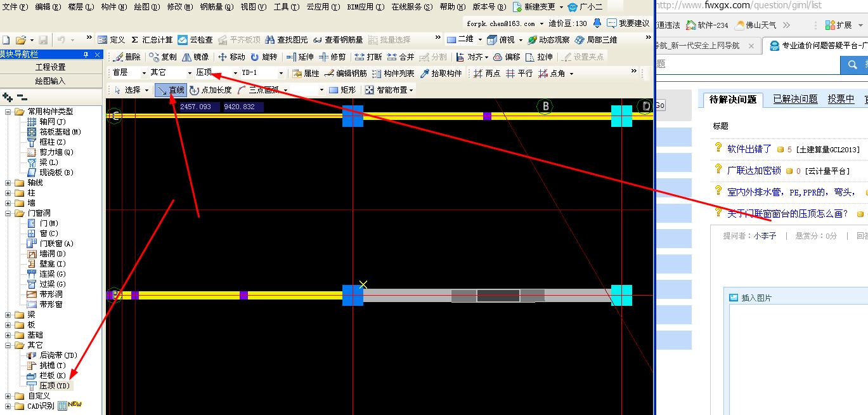The image size is (868, 415).
Task: Show the 构件列表 (component list)
Action: 393,74
